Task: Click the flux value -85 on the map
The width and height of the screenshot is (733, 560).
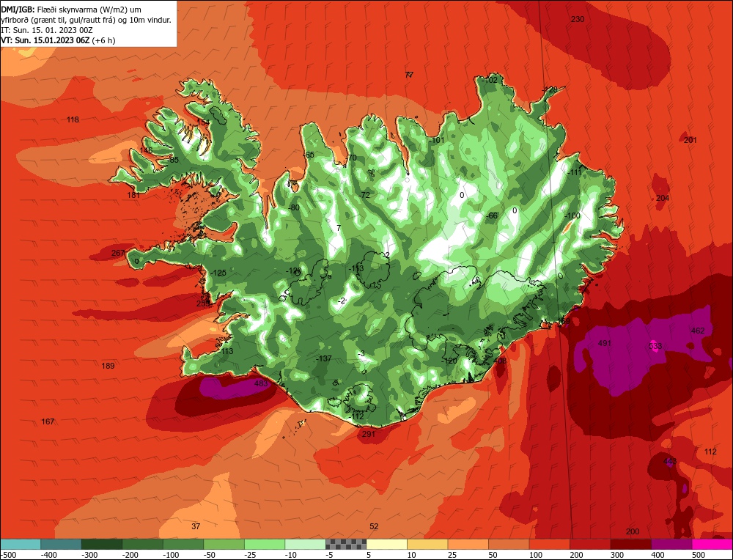Action: point(173,160)
